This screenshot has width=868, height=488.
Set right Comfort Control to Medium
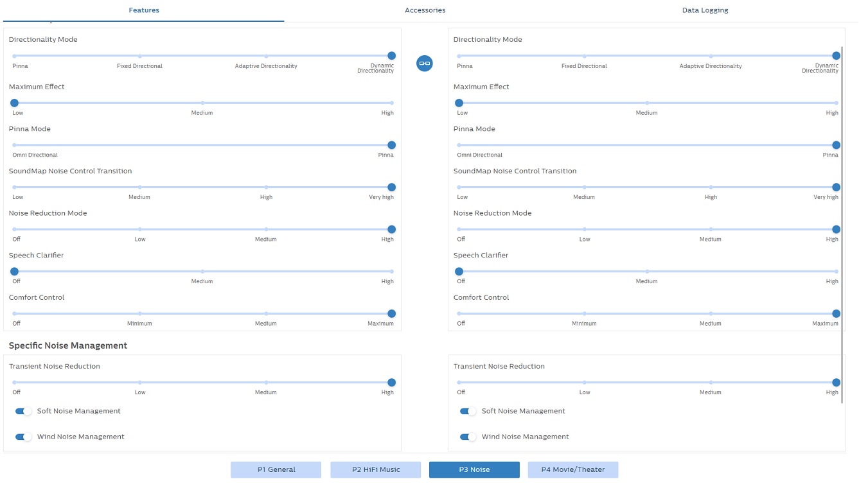pos(711,314)
